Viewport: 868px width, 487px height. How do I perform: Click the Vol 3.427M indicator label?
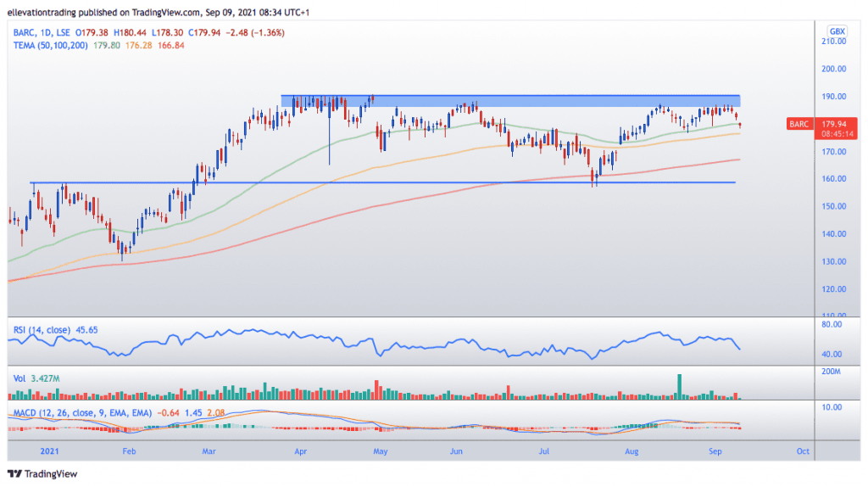click(x=36, y=378)
